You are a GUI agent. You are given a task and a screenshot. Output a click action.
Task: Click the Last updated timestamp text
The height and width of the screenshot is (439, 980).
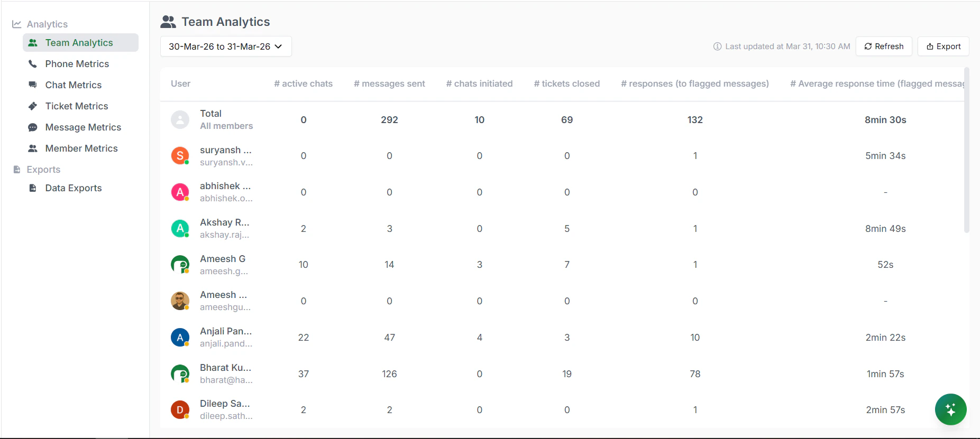(787, 46)
